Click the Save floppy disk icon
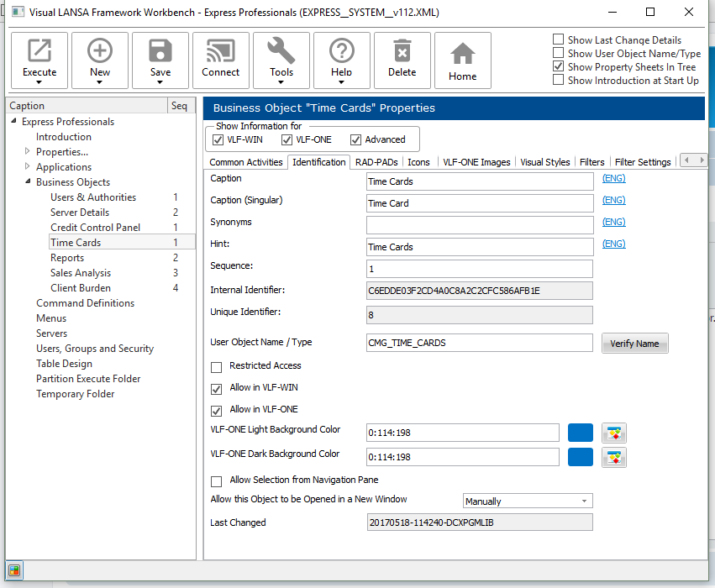Viewport: 715px width, 588px height. click(160, 50)
